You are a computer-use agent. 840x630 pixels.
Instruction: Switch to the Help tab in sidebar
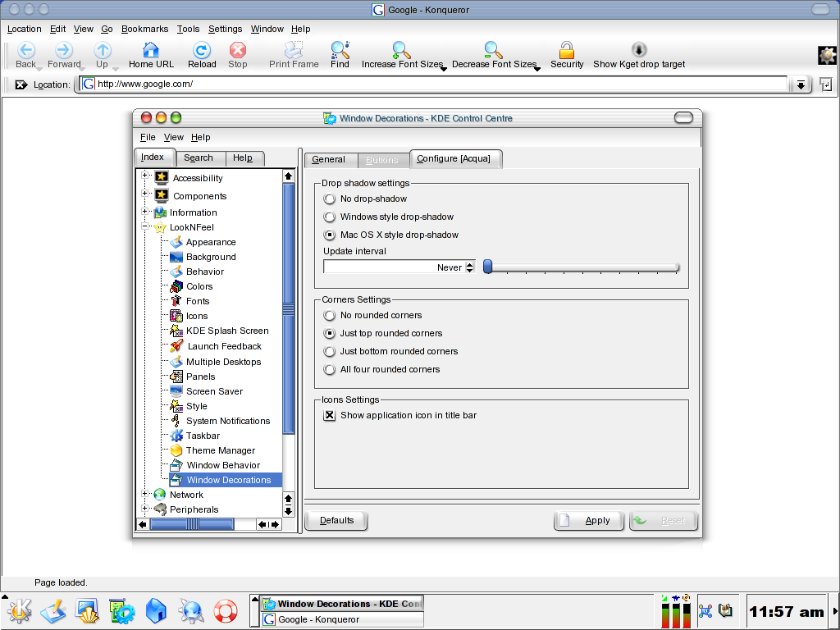coord(243,158)
